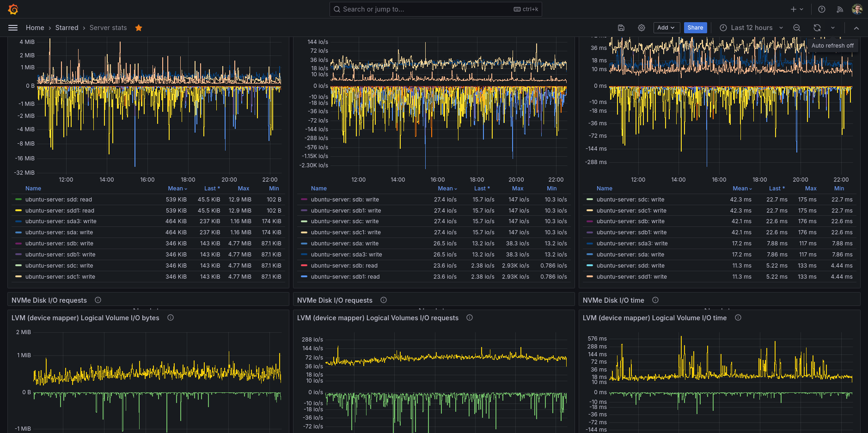Click the Grafana logo icon

pos(13,9)
